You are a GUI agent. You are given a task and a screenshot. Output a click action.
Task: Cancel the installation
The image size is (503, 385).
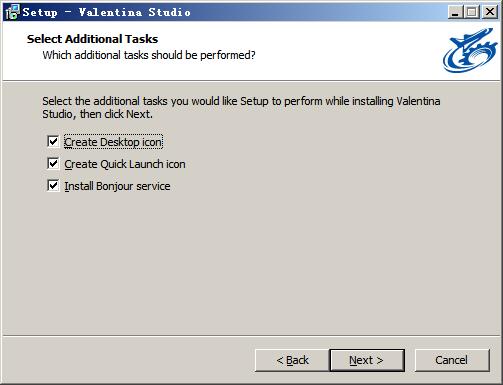(452, 360)
